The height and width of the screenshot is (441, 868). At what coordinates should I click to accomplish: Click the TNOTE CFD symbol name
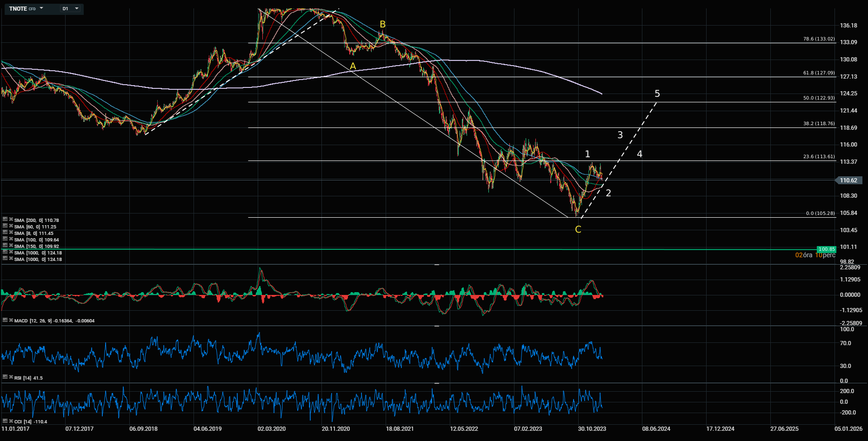pyautogui.click(x=22, y=8)
